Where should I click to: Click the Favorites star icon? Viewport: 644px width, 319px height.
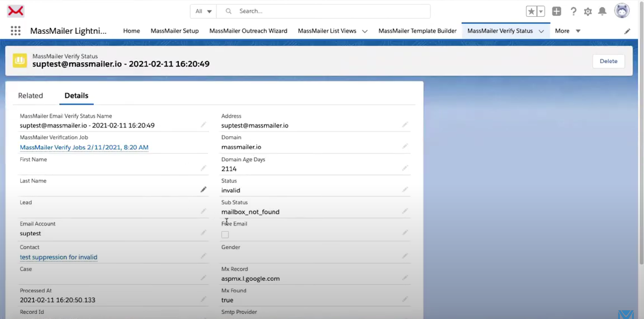tap(531, 11)
